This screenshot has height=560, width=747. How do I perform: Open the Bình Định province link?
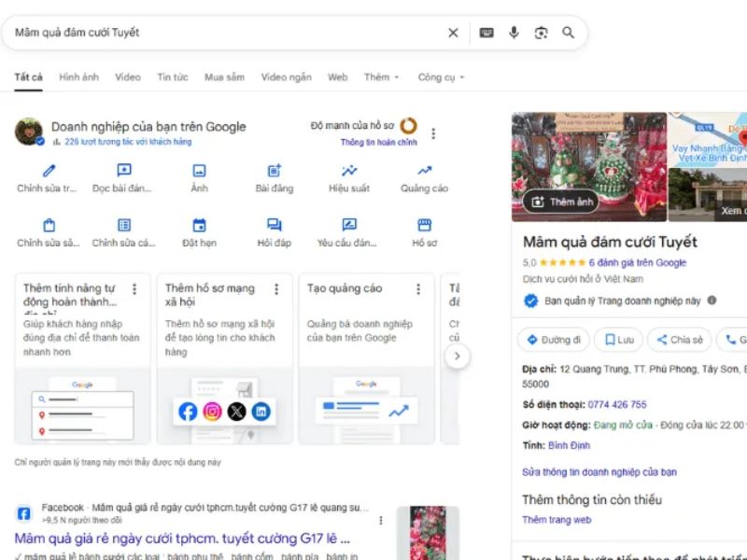click(569, 446)
